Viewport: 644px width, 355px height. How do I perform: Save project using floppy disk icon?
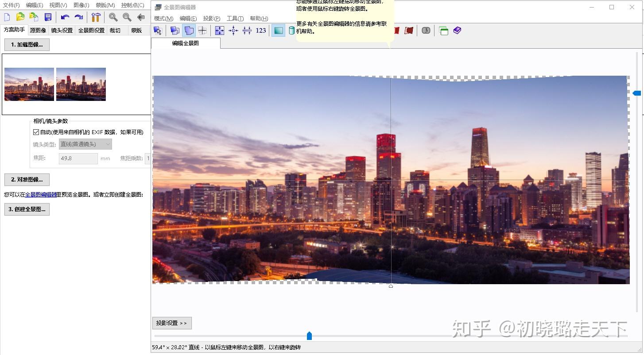coord(48,17)
